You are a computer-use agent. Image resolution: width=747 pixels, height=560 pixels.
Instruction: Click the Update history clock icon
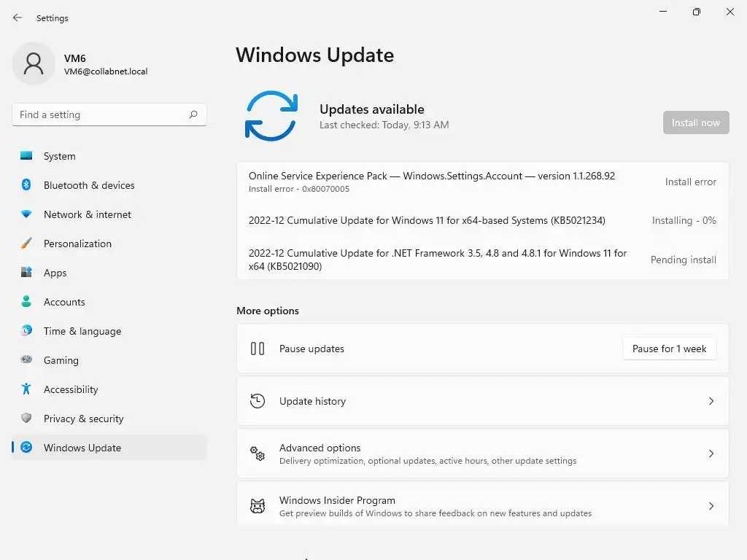258,401
